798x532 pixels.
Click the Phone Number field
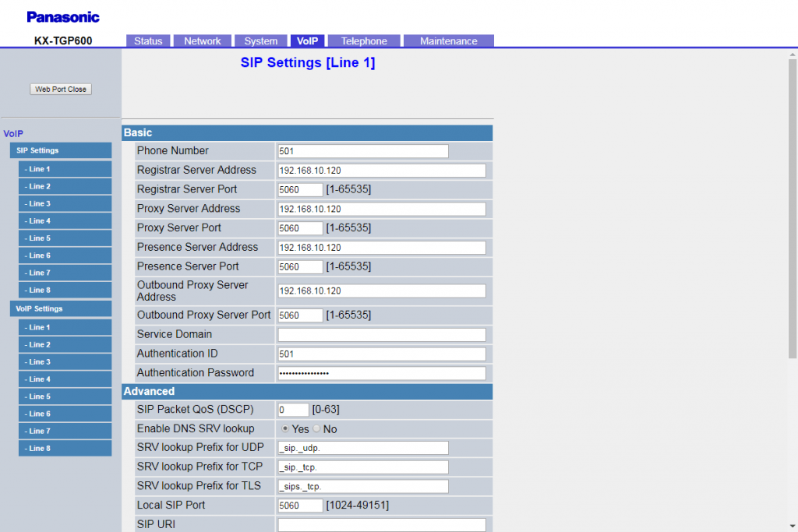click(363, 151)
